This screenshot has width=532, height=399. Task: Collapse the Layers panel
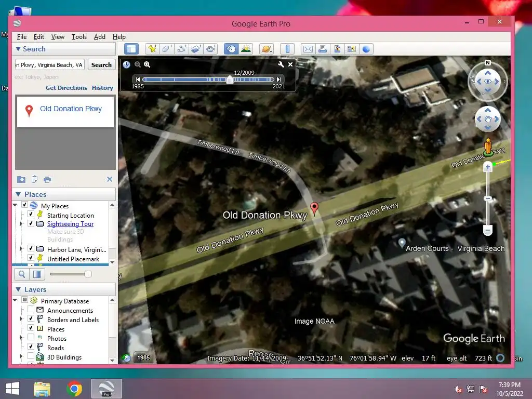click(18, 289)
